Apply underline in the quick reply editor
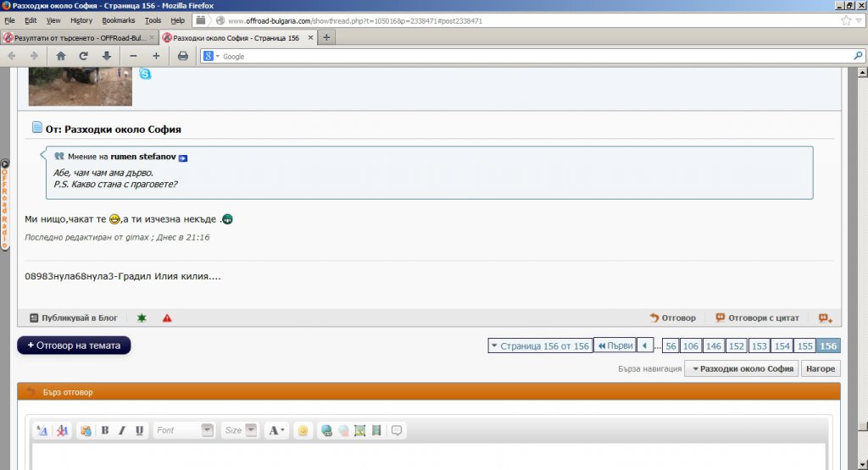This screenshot has width=868, height=470. pos(139,430)
